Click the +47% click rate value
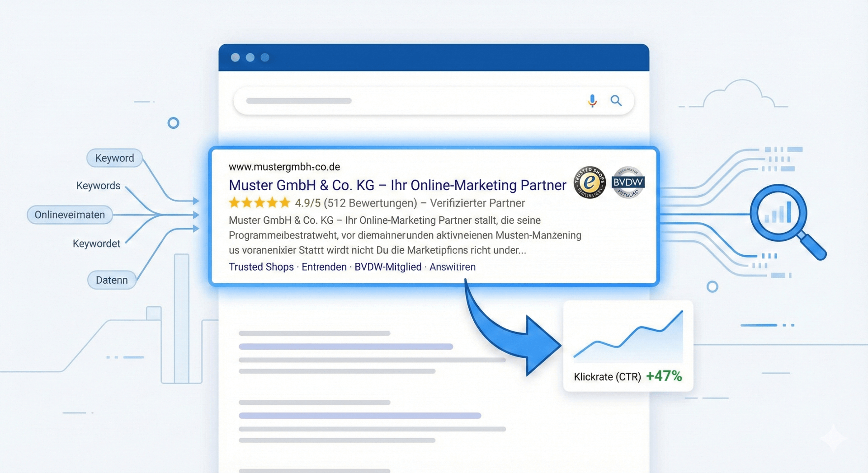This screenshot has width=868, height=473. pos(664,376)
